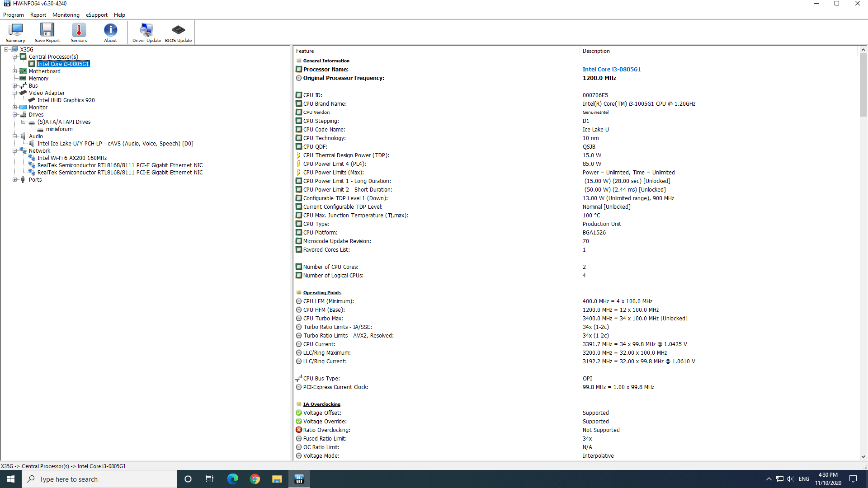The image size is (868, 488).
Task: Collapse the Drives tree node
Action: click(15, 115)
